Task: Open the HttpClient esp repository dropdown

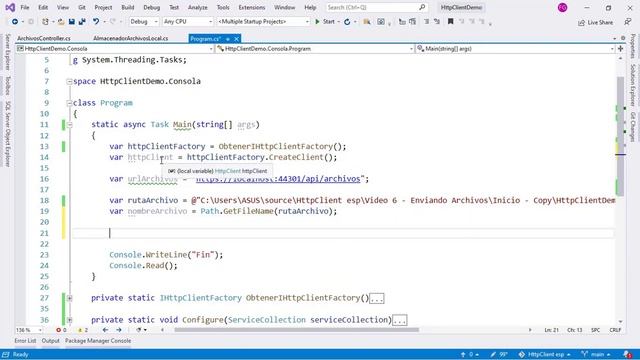Action: tap(544, 354)
